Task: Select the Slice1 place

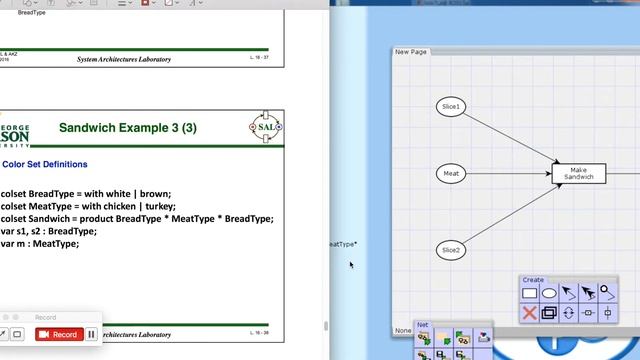Action: [x=451, y=107]
